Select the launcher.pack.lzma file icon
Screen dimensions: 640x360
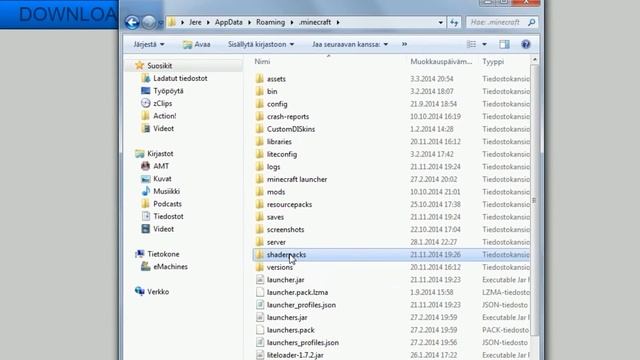260,292
